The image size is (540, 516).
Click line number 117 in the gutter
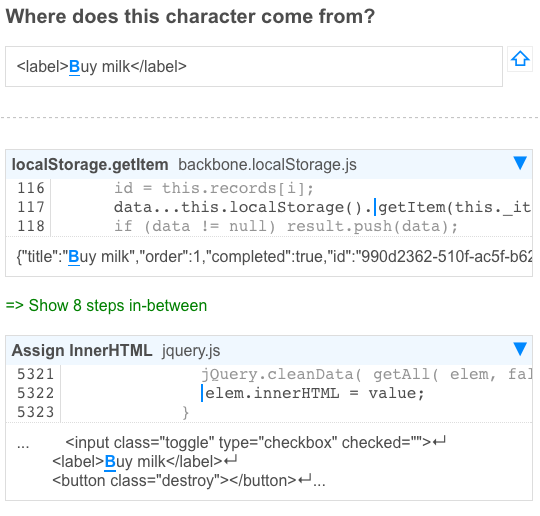31,207
